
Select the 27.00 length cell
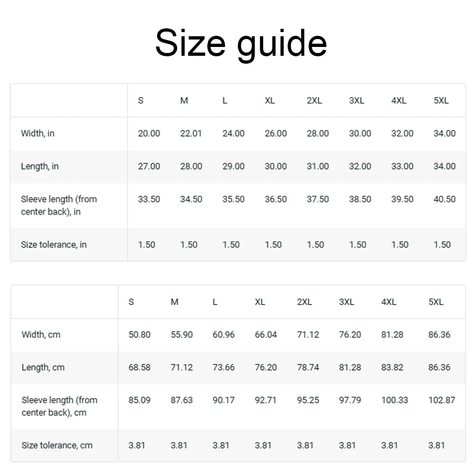149,166
